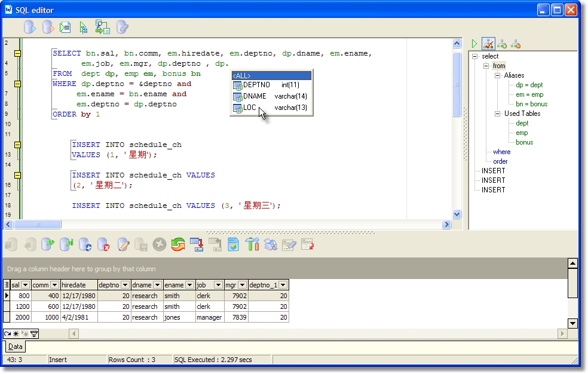588x374 pixels.
Task: Open the dname column filter dropdown
Action: tap(158, 285)
